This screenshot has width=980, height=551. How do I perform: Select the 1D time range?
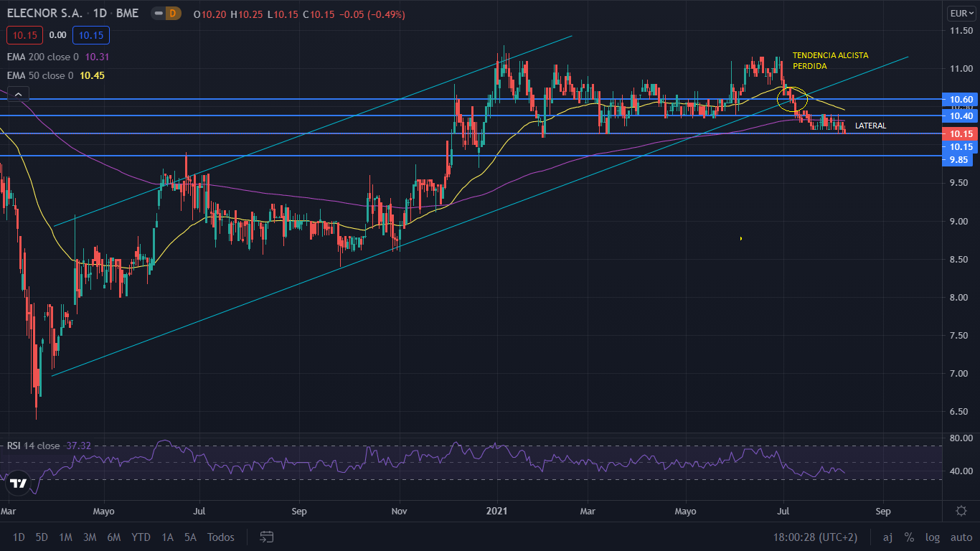(19, 537)
